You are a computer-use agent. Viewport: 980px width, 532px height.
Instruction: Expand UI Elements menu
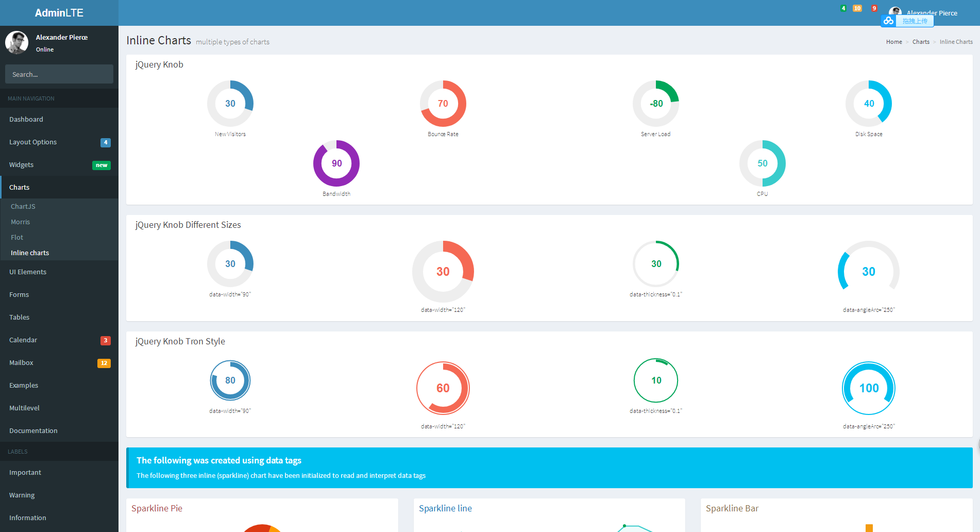coord(59,272)
